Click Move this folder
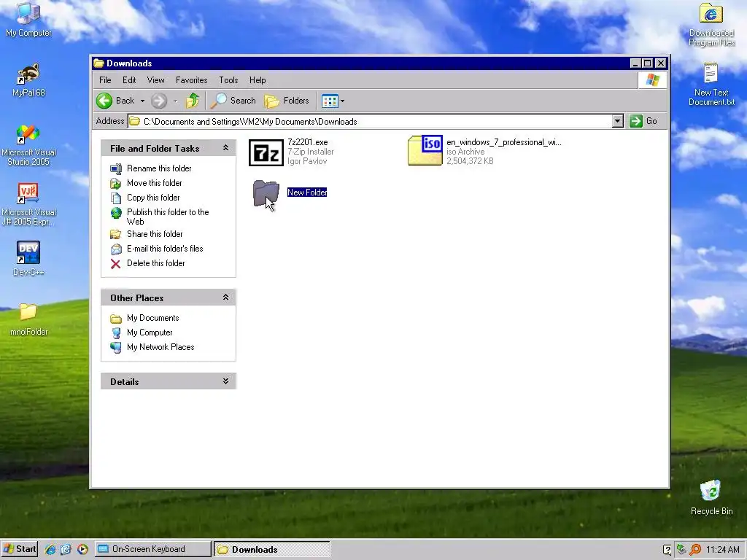This screenshot has height=560, width=747. coord(155,183)
